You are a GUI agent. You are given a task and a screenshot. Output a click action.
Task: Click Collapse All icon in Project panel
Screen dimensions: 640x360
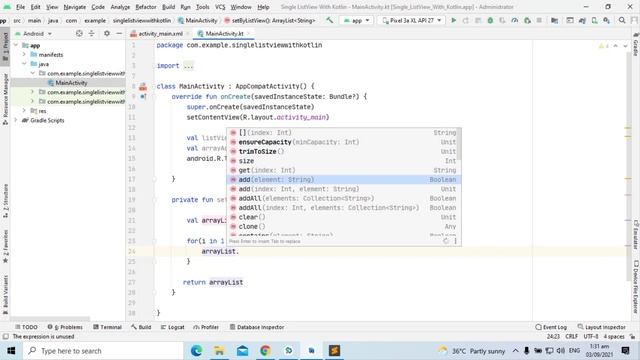[91, 33]
